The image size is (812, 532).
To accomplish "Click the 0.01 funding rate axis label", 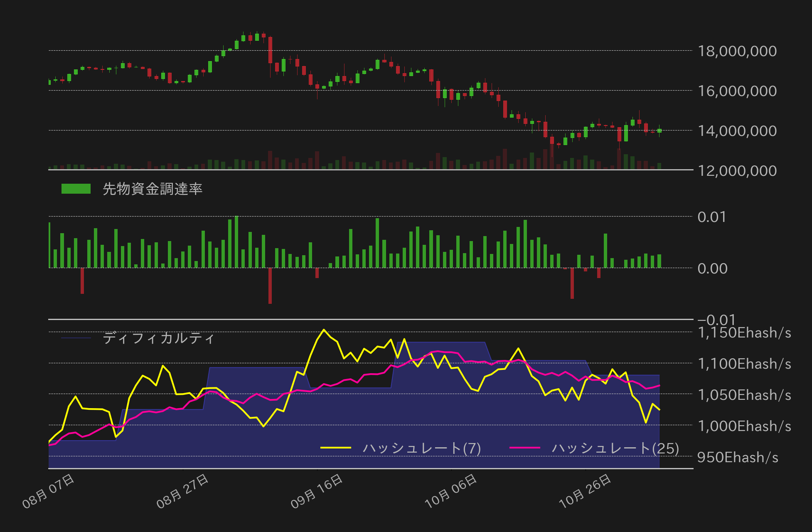I will [x=711, y=217].
